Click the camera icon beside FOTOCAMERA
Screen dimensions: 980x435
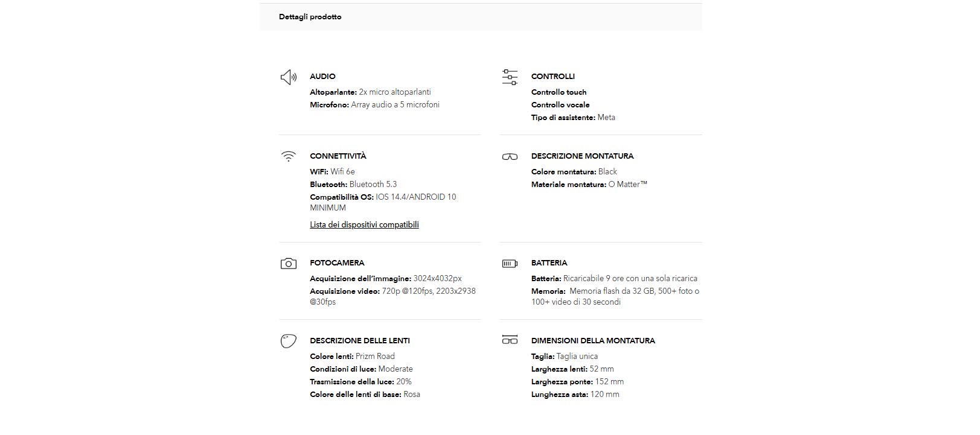click(289, 264)
